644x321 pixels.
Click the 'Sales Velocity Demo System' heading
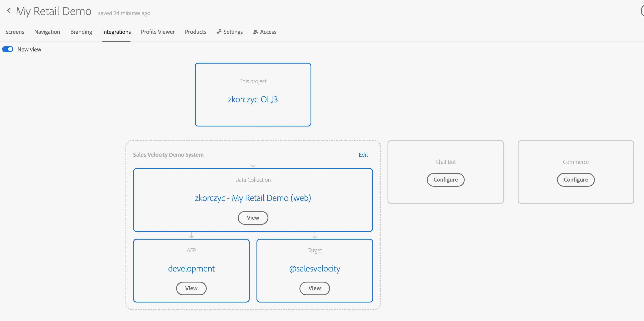[168, 155]
